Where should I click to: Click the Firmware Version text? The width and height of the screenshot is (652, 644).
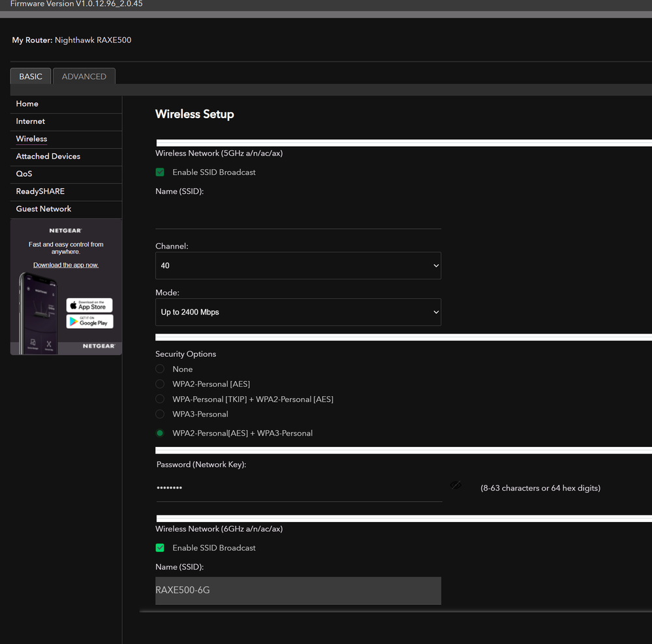76,4
